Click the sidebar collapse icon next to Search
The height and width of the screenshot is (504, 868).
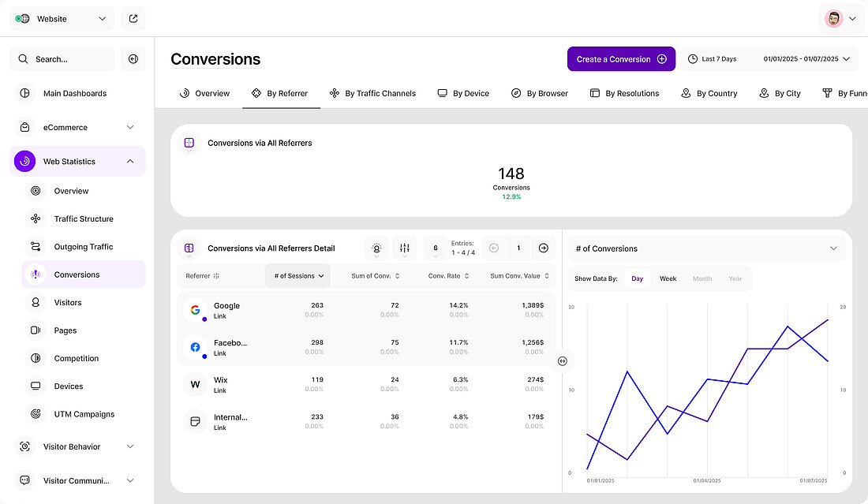(x=133, y=59)
